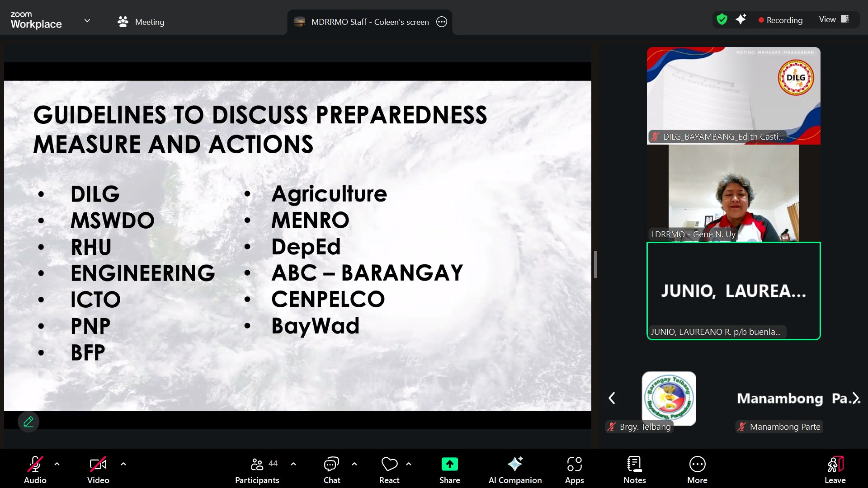Toggle AI Companion in bottom toolbar
This screenshot has height=488, width=868.
tap(515, 469)
